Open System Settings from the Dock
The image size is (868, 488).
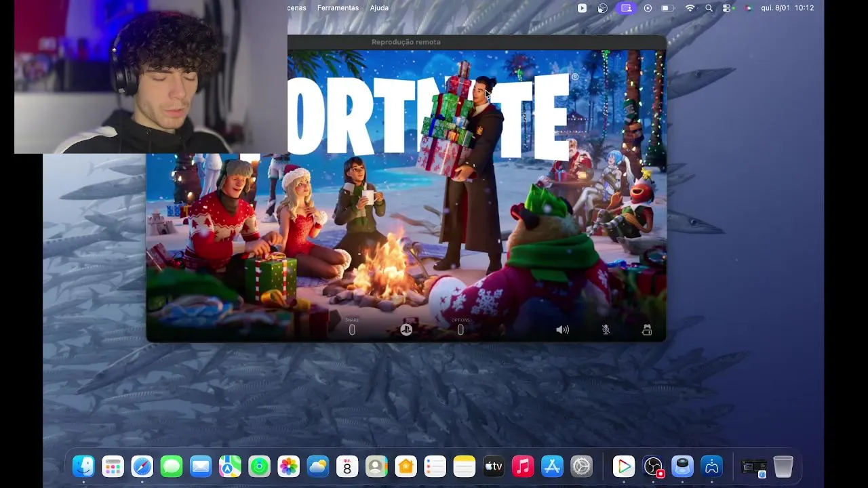click(582, 466)
